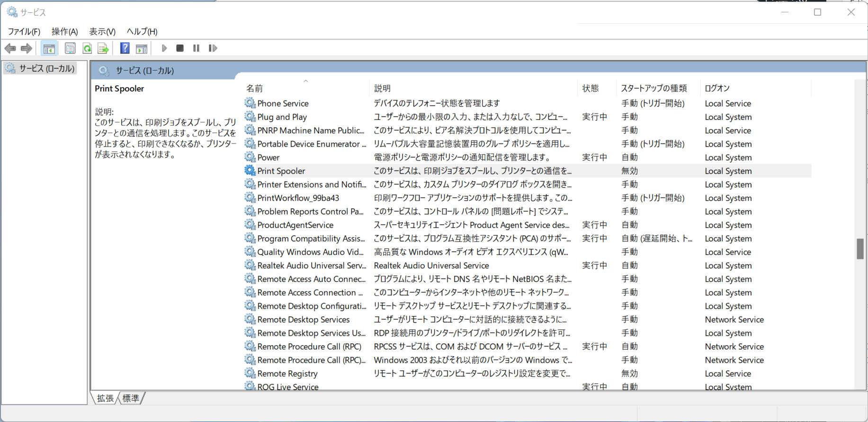Click the Start service play icon
The height and width of the screenshot is (422, 868).
point(164,48)
